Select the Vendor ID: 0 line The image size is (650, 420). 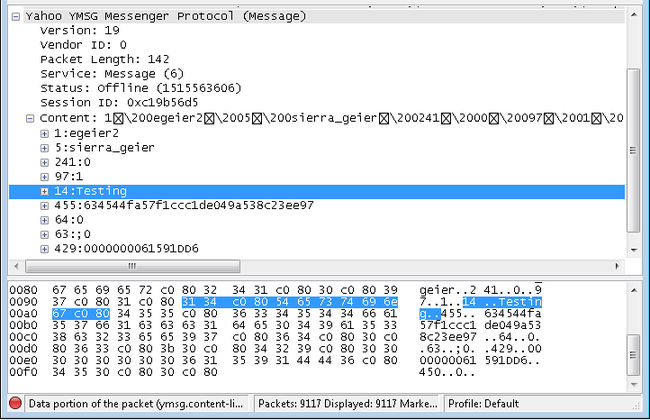pos(83,45)
